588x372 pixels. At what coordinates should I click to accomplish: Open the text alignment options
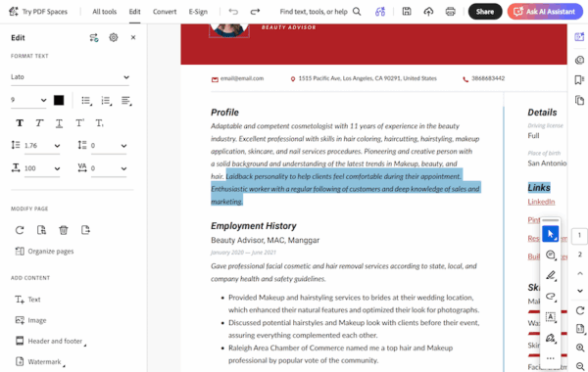click(126, 101)
